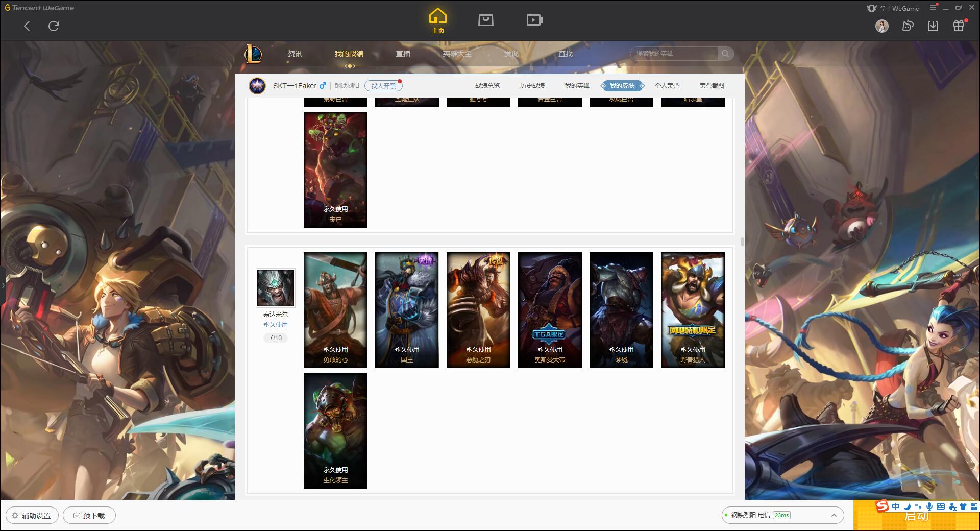
Task: Click the 泰达米尔 champion portrait
Action: pyautogui.click(x=276, y=288)
